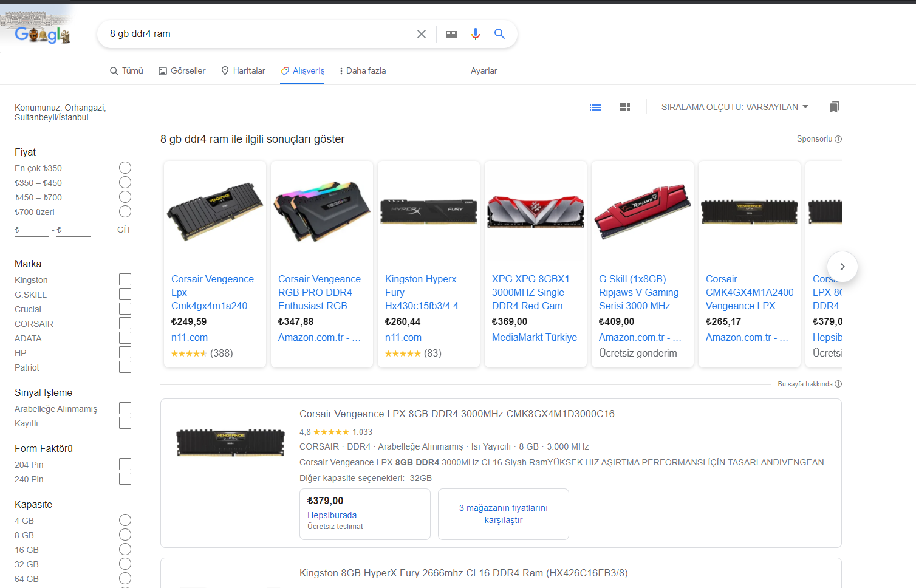Compare prices from 3 stores button
The height and width of the screenshot is (588, 916).
pyautogui.click(x=504, y=514)
